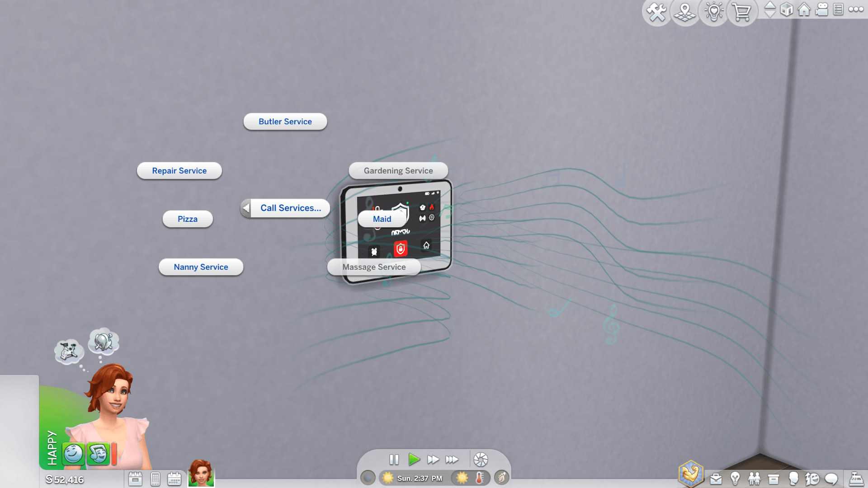Image resolution: width=868 pixels, height=488 pixels.
Task: Open the Manage Worlds map icon
Action: (x=685, y=12)
